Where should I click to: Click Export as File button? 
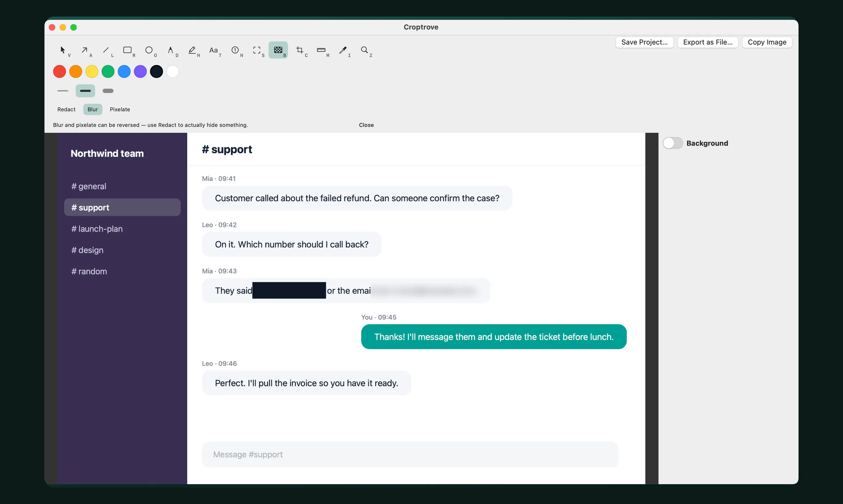707,42
